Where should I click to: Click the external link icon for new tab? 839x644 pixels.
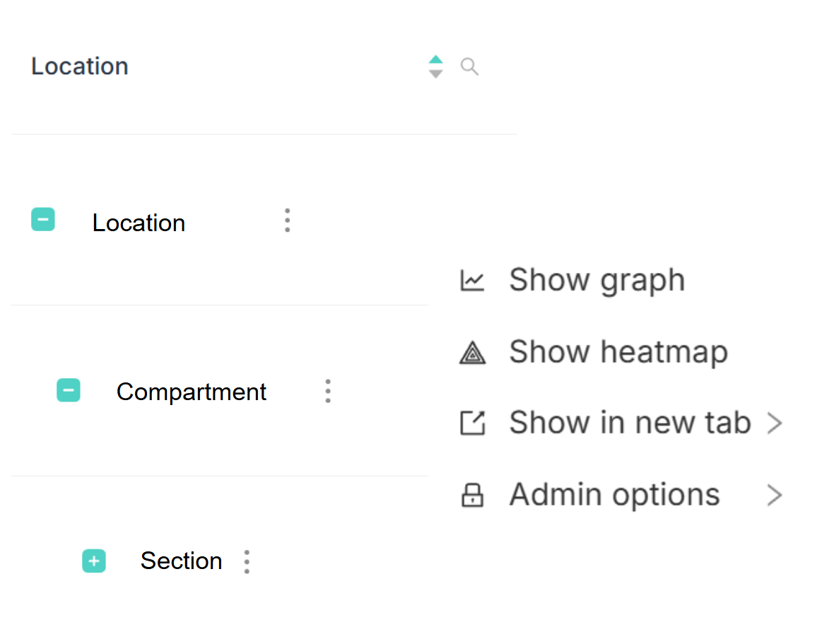click(x=472, y=423)
